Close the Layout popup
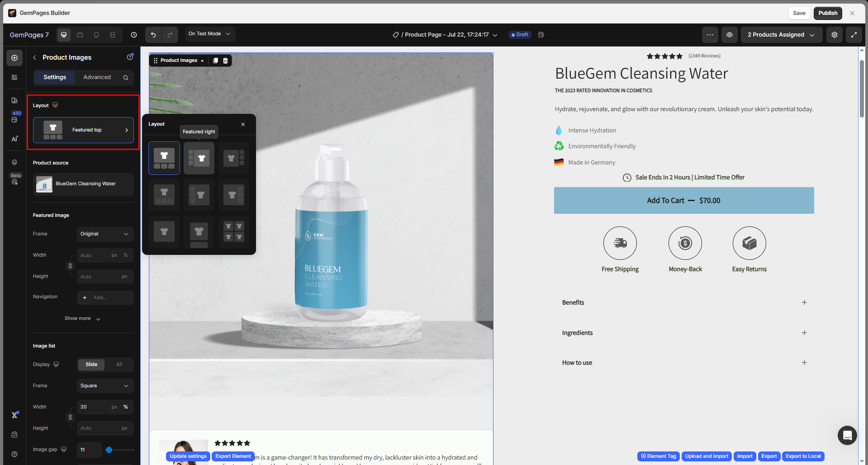This screenshot has width=868, height=465. coord(243,124)
